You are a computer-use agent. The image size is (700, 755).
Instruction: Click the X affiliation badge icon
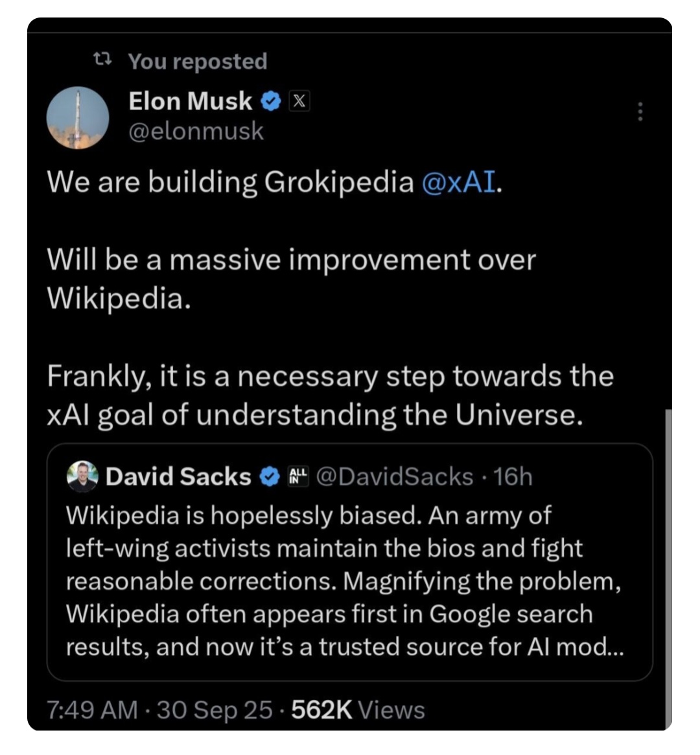pos(299,101)
